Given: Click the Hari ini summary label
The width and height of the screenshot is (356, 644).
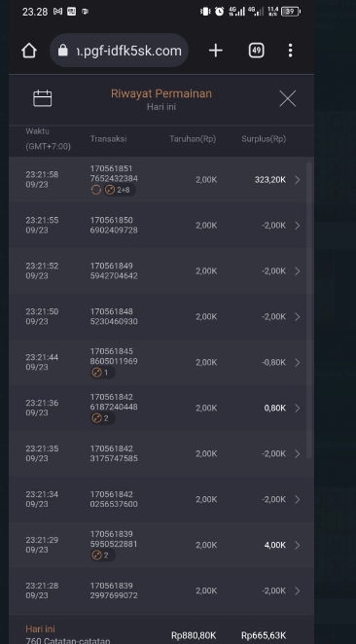Looking at the screenshot, I should point(40,628).
